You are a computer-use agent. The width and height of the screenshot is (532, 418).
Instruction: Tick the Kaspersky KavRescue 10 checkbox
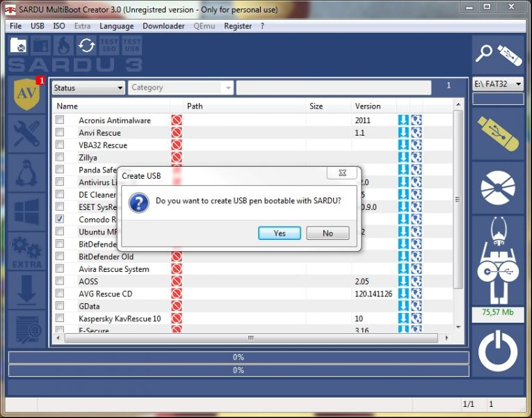click(60, 318)
